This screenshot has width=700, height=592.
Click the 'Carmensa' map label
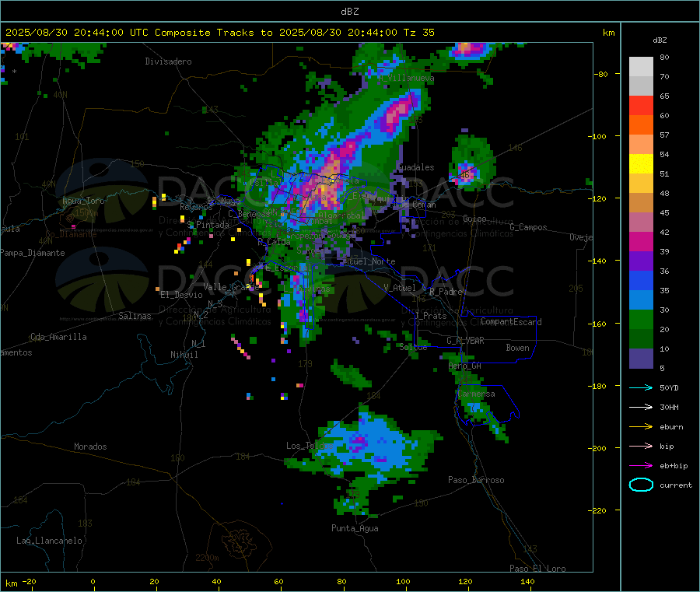[476, 394]
